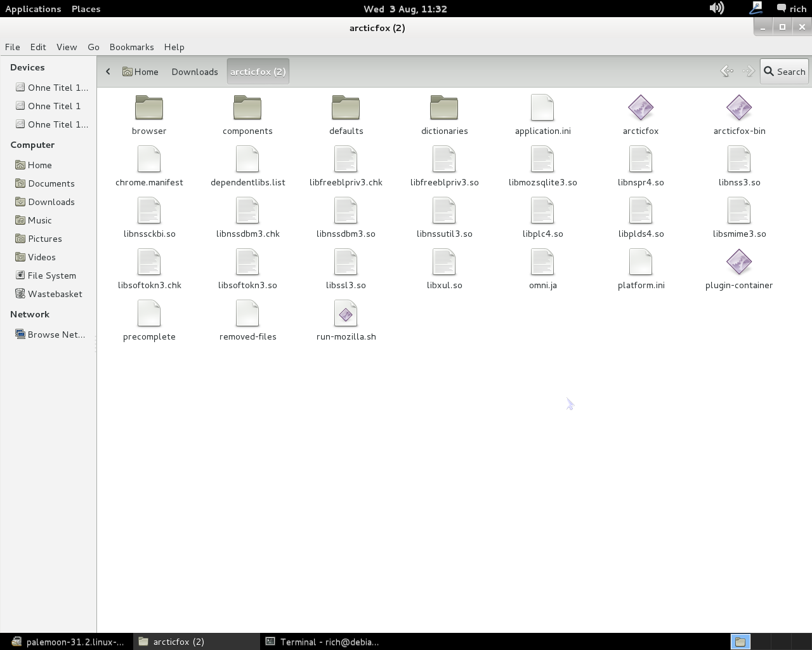The height and width of the screenshot is (650, 812).
Task: Open the File menu
Action: [13, 47]
